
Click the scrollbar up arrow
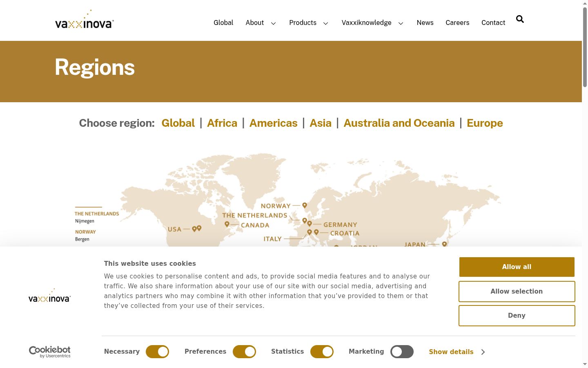(585, 3)
